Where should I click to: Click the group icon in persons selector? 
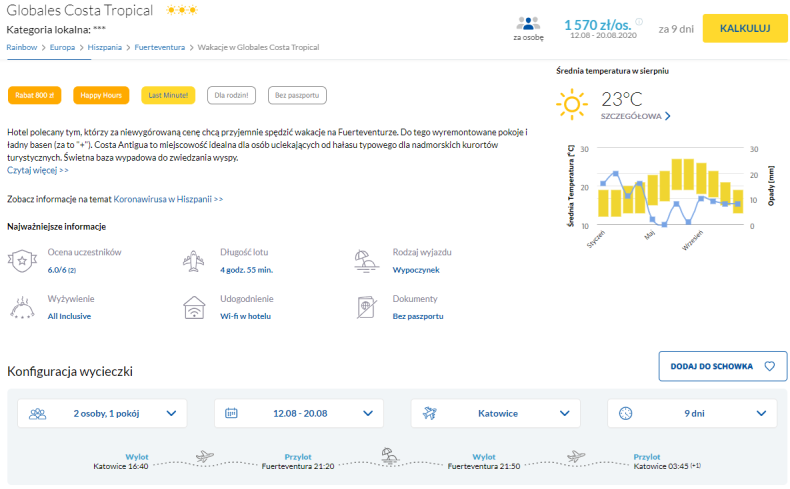37,414
